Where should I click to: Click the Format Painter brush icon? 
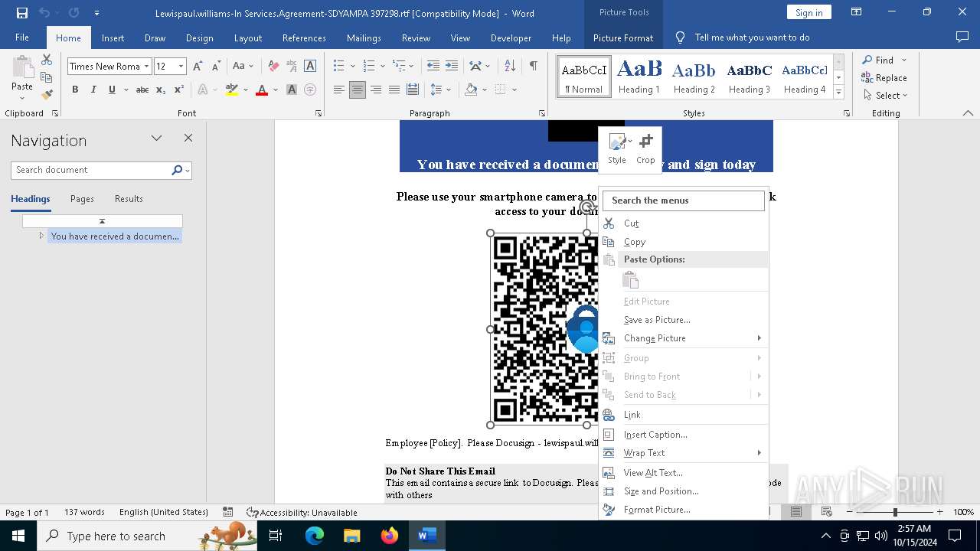47,95
